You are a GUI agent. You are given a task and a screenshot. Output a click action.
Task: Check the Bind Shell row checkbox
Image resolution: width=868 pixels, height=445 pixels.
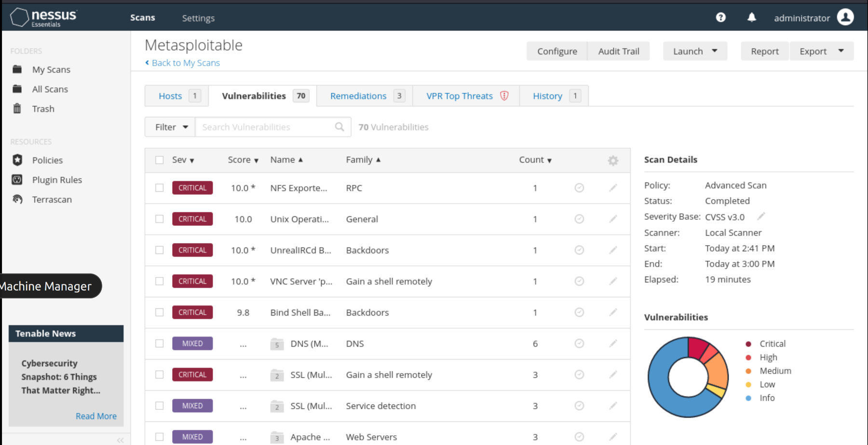pos(160,312)
